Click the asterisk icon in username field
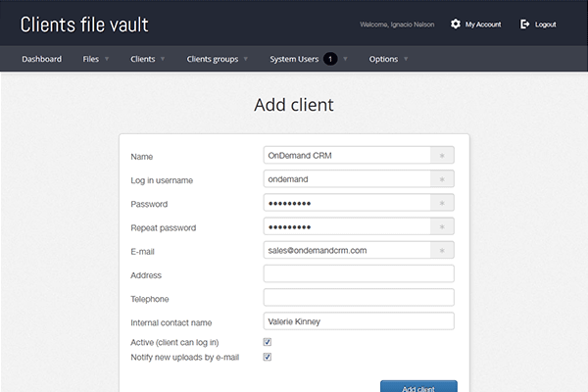This screenshot has height=392, width=588. point(442,178)
